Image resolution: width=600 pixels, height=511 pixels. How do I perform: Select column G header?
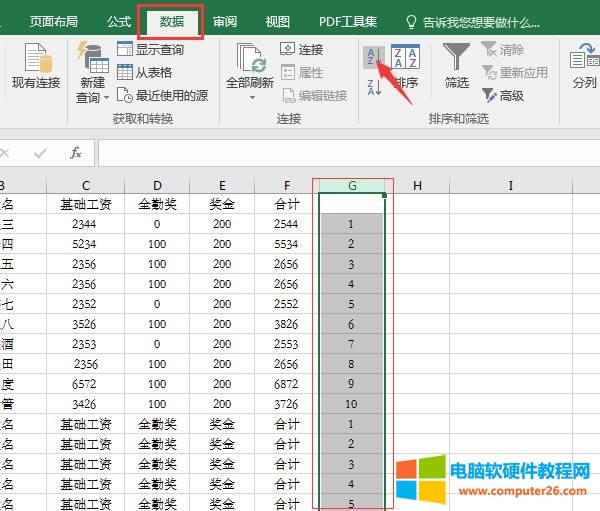tap(352, 185)
